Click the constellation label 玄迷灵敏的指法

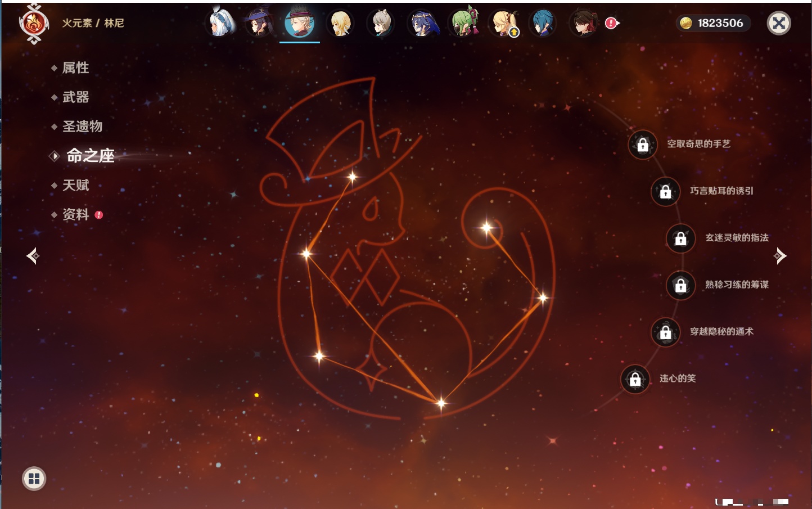[737, 237]
